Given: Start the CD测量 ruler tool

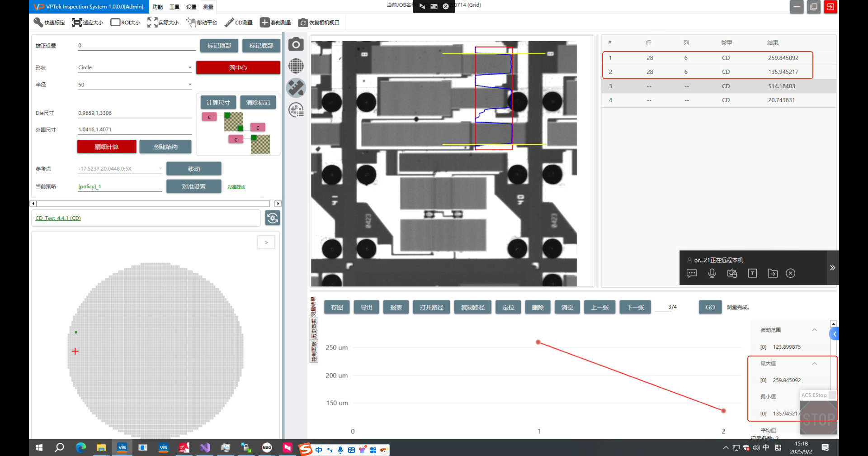Looking at the screenshot, I should tap(239, 23).
